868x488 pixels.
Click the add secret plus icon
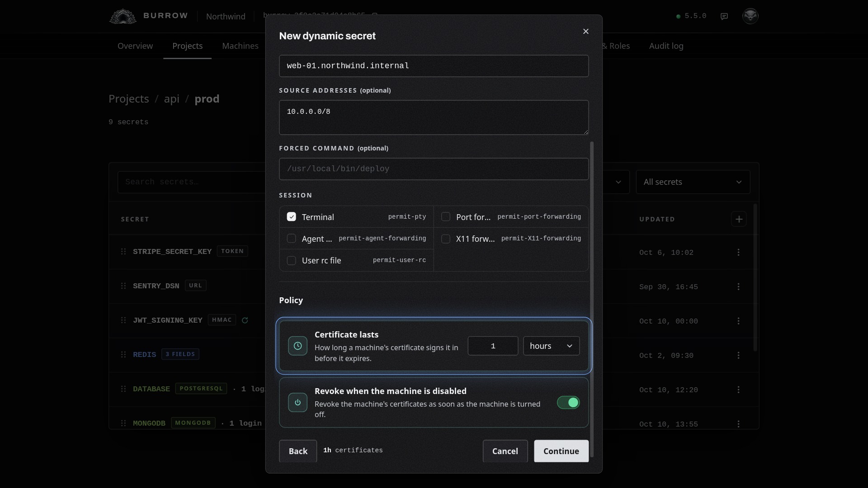(x=739, y=219)
